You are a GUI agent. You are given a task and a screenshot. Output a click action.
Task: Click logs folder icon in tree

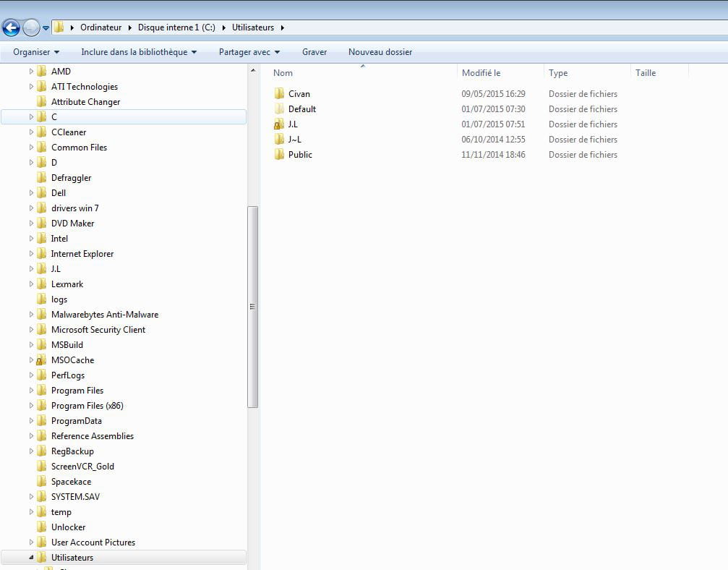[42, 299]
